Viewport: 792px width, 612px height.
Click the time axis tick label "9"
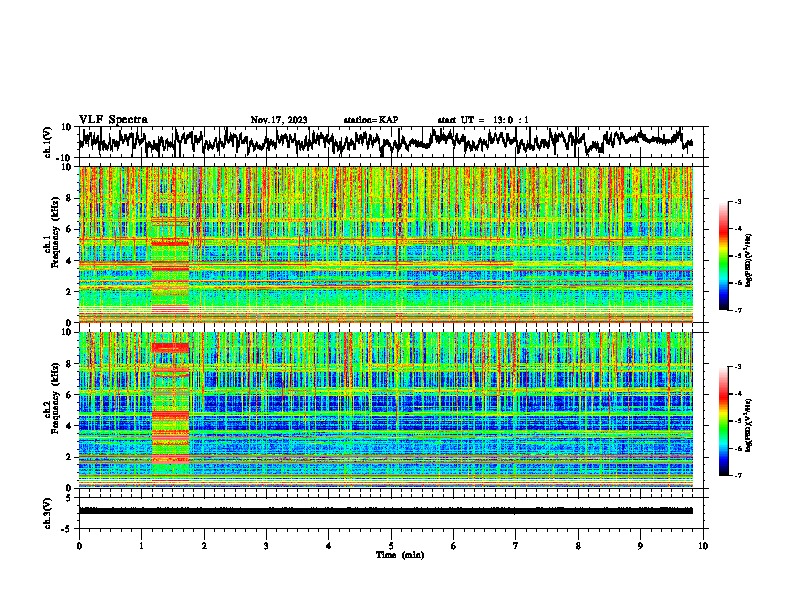[640, 546]
